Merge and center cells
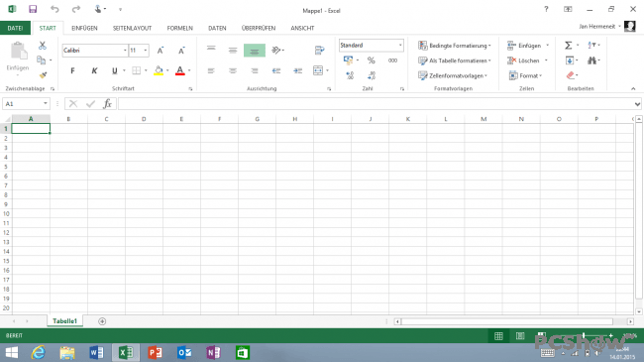Viewport: 644px width, 362px height. [318, 70]
